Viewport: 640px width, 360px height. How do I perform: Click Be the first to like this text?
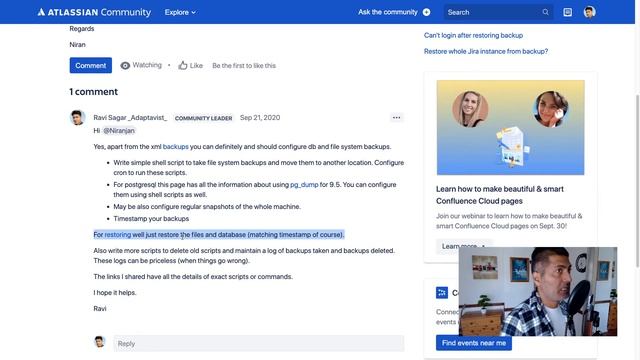tap(244, 65)
